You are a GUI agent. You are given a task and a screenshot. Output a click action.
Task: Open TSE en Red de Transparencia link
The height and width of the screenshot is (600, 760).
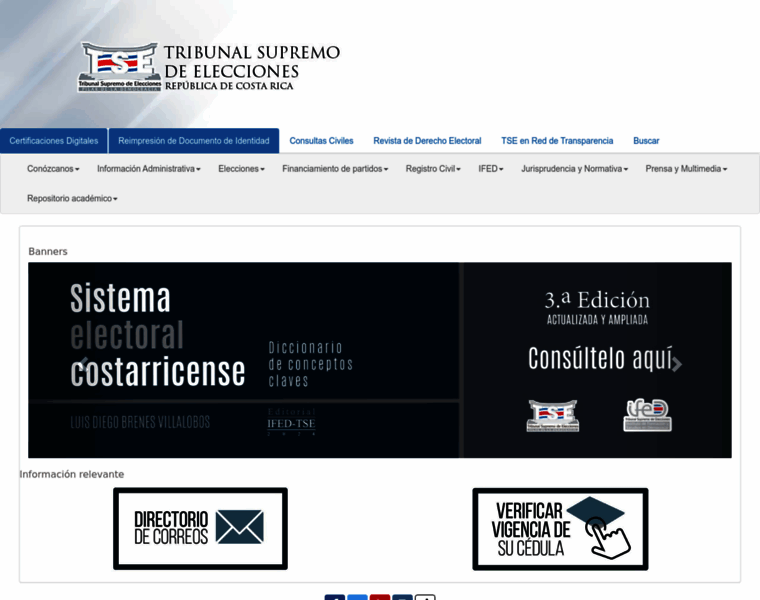pos(557,141)
